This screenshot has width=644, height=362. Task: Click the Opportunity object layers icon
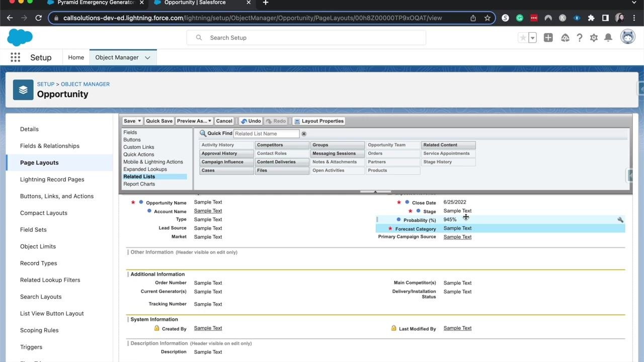tap(23, 90)
